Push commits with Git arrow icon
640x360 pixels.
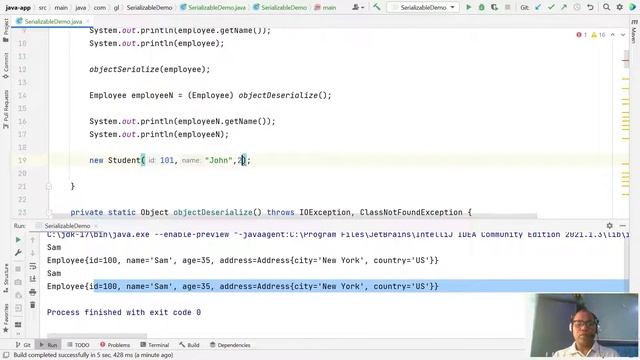564,7
